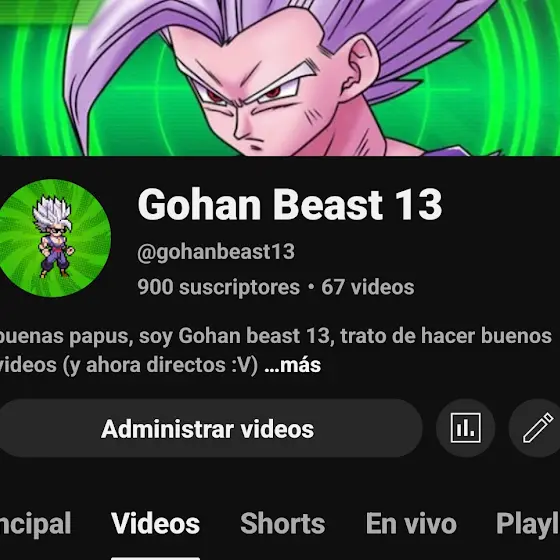
Task: Tap the 900 suscriptores count
Action: pyautogui.click(x=219, y=287)
